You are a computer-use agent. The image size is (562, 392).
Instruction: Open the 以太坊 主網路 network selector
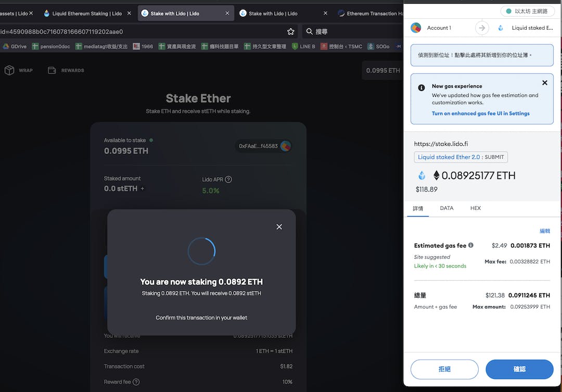(x=527, y=11)
